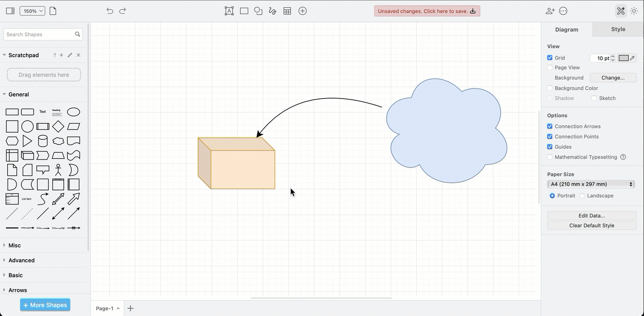Image resolution: width=644 pixels, height=316 pixels.
Task: Enable Page View
Action: 550,67
